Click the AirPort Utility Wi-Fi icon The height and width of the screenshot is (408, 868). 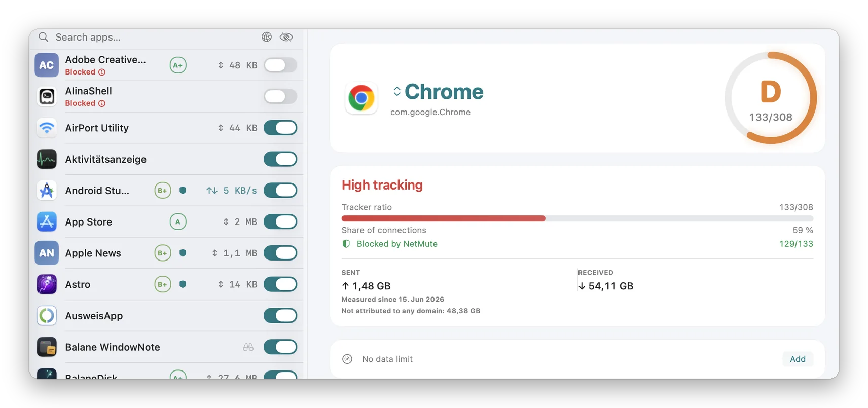47,128
